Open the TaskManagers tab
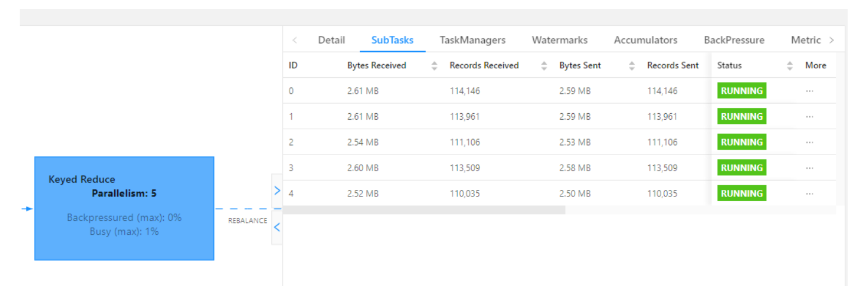This screenshot has width=868, height=294. 472,40
